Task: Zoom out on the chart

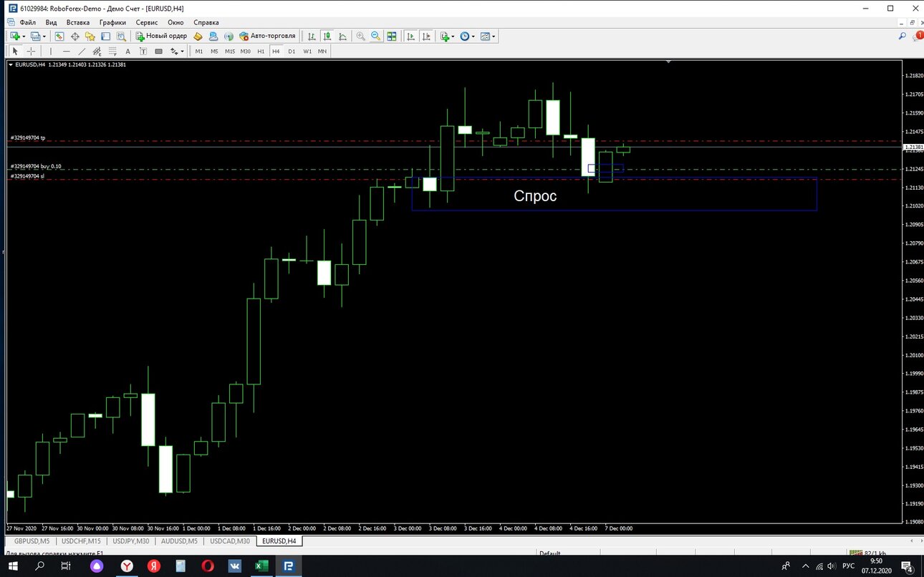Action: pyautogui.click(x=375, y=36)
